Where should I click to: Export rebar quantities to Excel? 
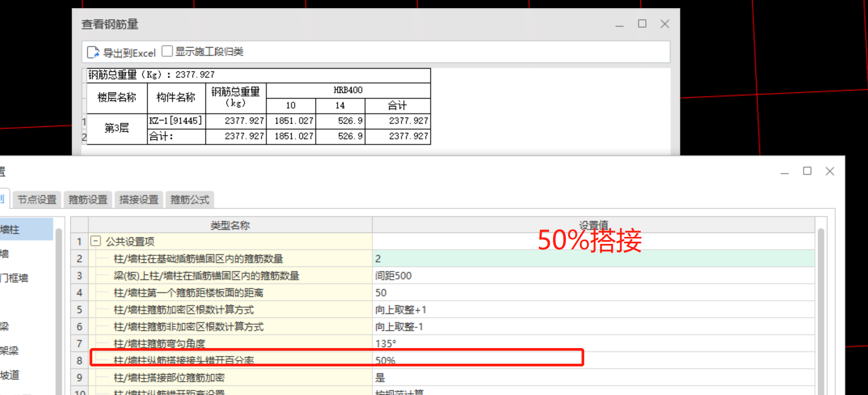121,52
